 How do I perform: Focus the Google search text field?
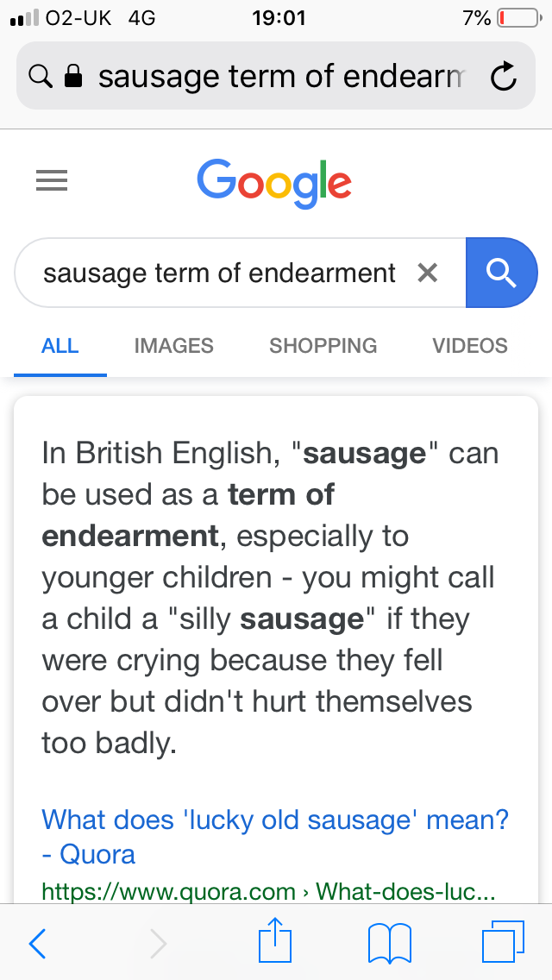(219, 273)
